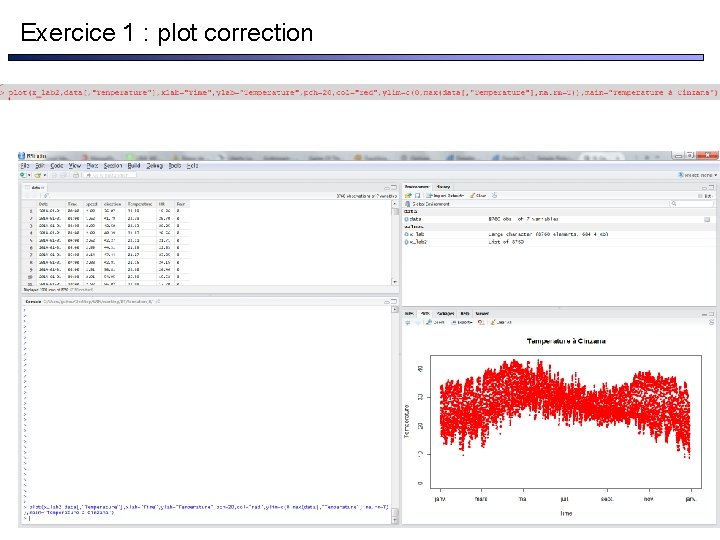Screen dimensions: 720x540
Task: Expand the Open File dropdown arrow
Action: (45, 175)
